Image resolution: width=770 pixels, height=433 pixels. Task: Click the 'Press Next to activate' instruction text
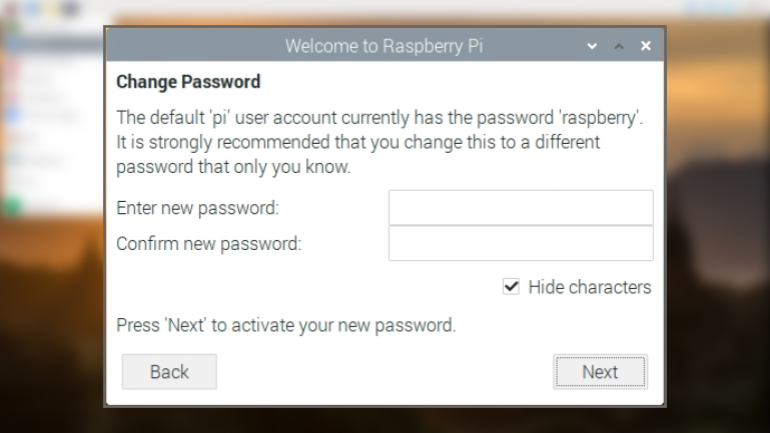coord(286,325)
